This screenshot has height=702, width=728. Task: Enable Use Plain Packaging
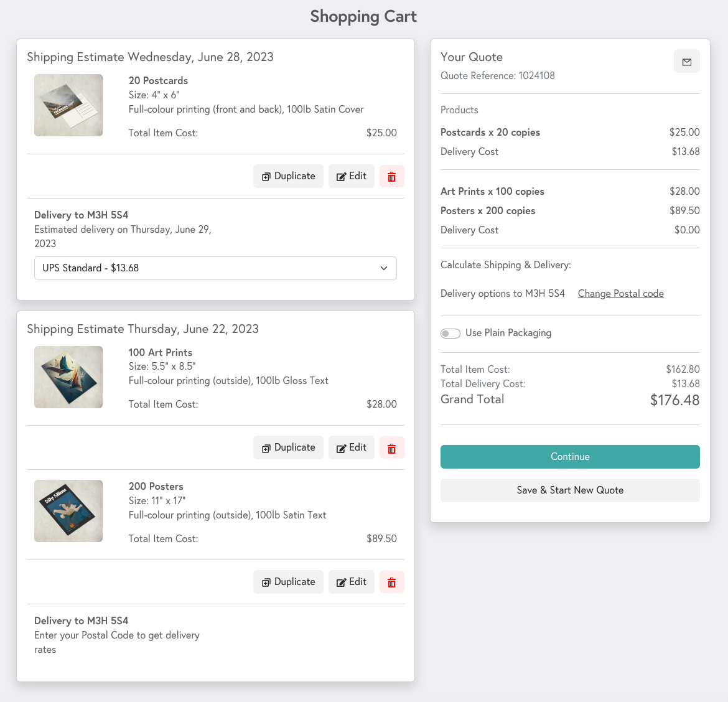click(x=450, y=333)
